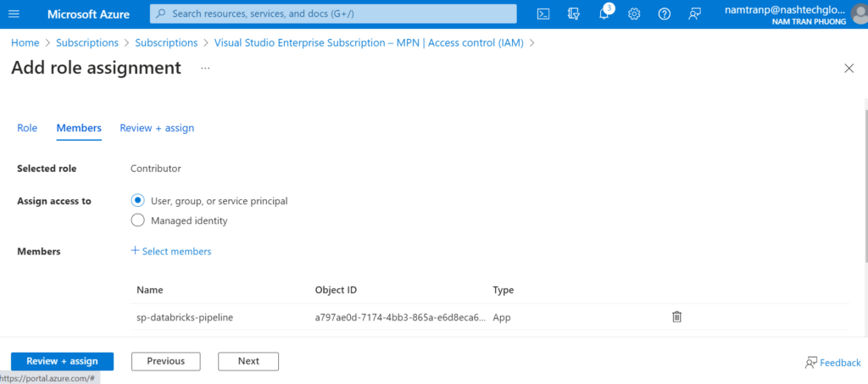Open the ellipsis menu beside Add role assignment
This screenshot has width=868, height=384.
tap(205, 68)
